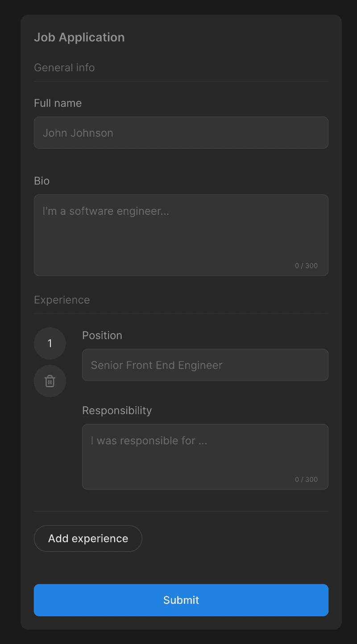Click the Responsibility textarea
Image resolution: width=357 pixels, height=644 pixels.
(x=205, y=451)
